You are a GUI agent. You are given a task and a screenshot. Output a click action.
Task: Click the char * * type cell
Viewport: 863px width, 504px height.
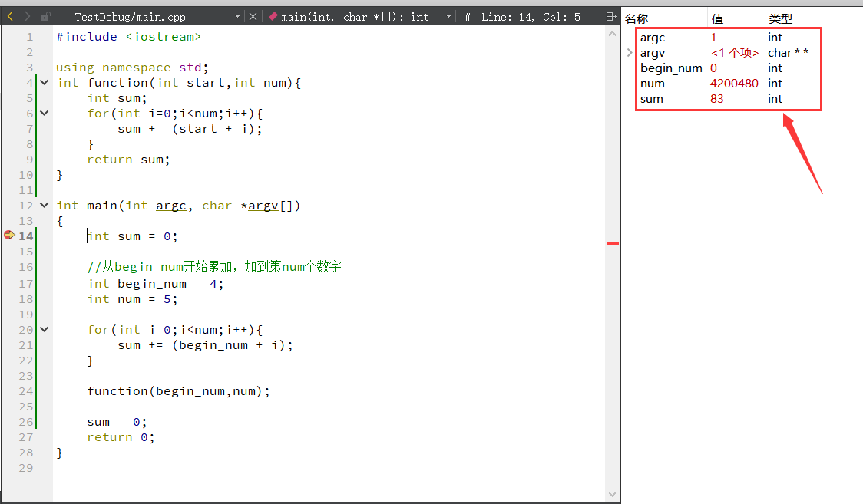(x=789, y=53)
